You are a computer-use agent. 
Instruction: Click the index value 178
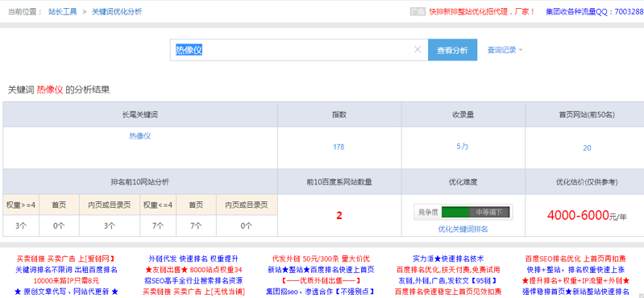[339, 147]
